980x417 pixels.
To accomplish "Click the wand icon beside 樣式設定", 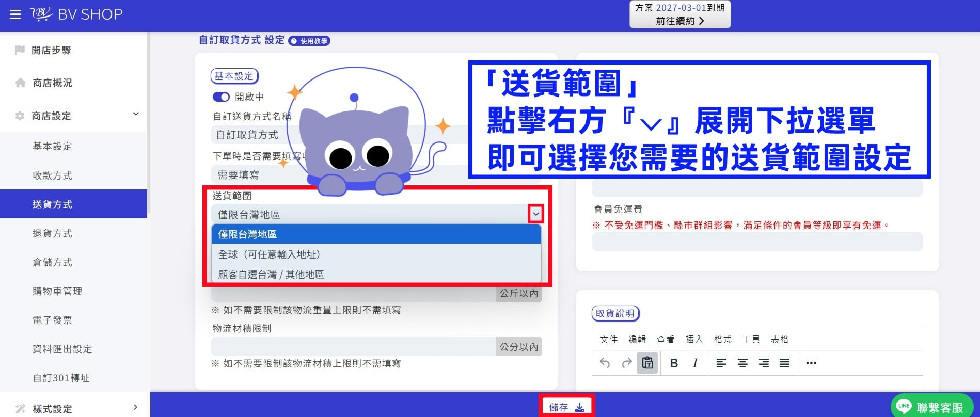I will point(20,409).
